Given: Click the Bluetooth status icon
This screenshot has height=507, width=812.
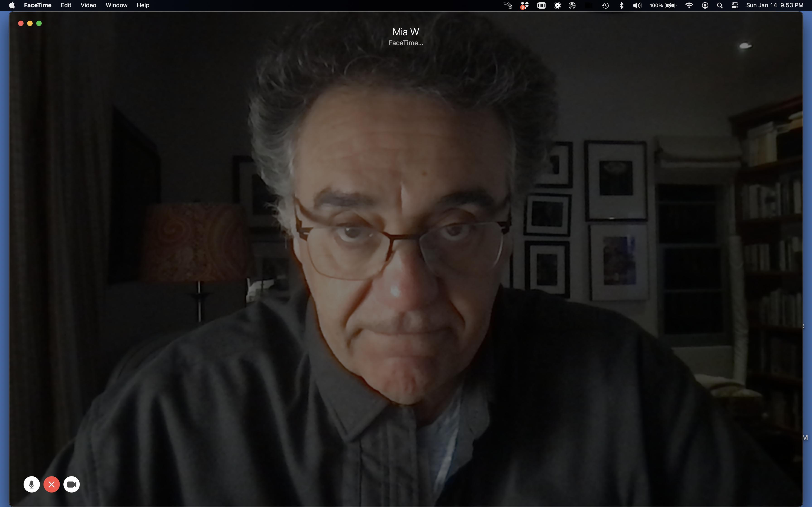Looking at the screenshot, I should pos(621,5).
